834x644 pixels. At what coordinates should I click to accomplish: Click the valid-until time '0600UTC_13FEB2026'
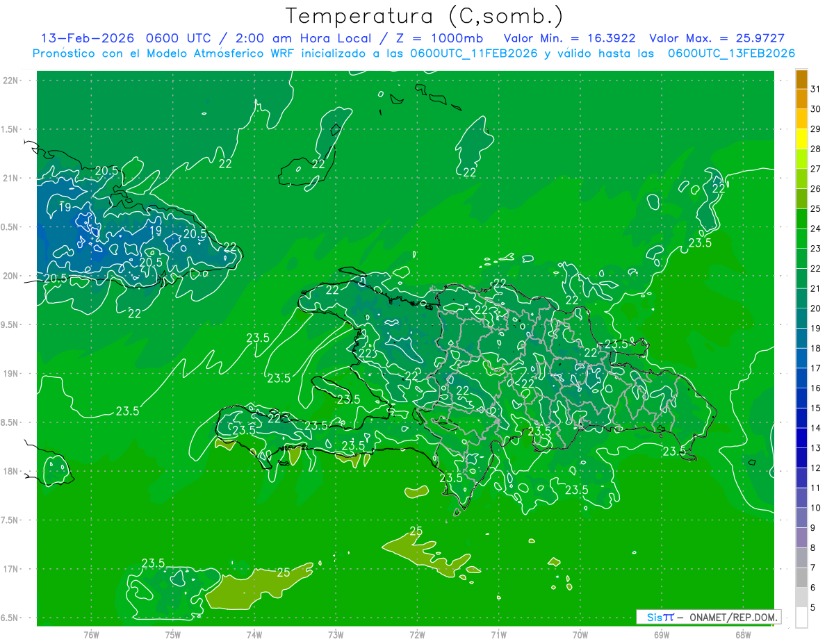point(731,53)
